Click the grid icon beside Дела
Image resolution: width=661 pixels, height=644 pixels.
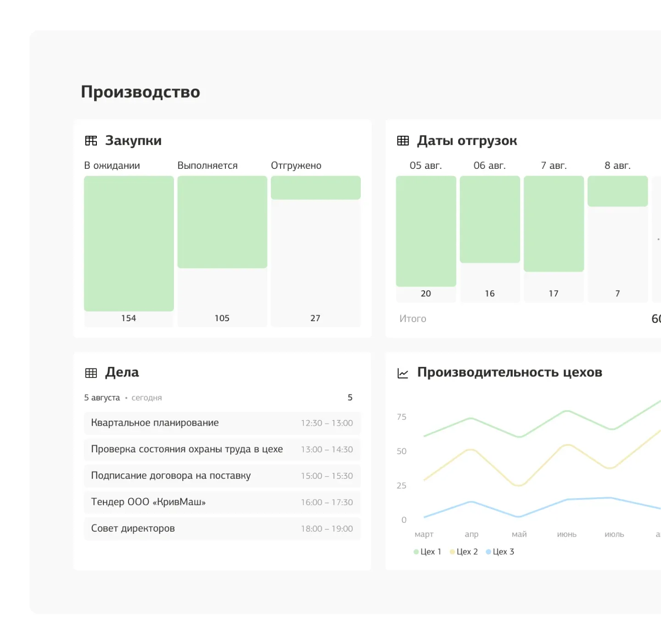coord(91,373)
